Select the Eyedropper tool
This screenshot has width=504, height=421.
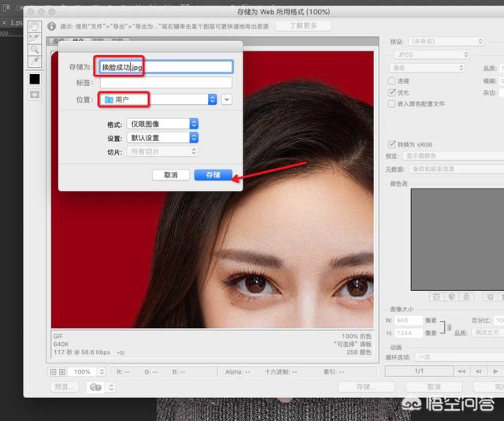coord(35,61)
